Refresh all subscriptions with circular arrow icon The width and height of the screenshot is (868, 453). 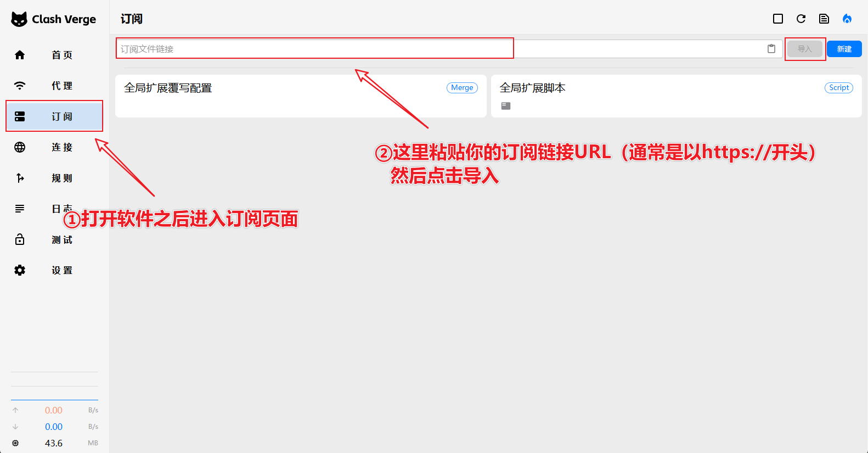click(x=801, y=19)
